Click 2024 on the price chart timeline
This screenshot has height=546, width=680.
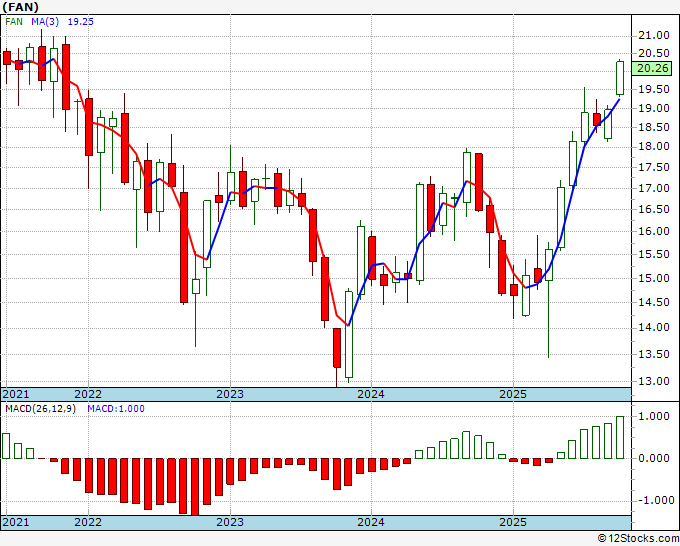tap(371, 394)
